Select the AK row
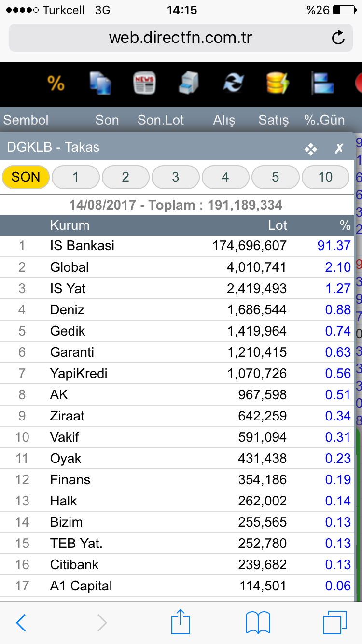Screen dimensions: 362x644 (177, 394)
